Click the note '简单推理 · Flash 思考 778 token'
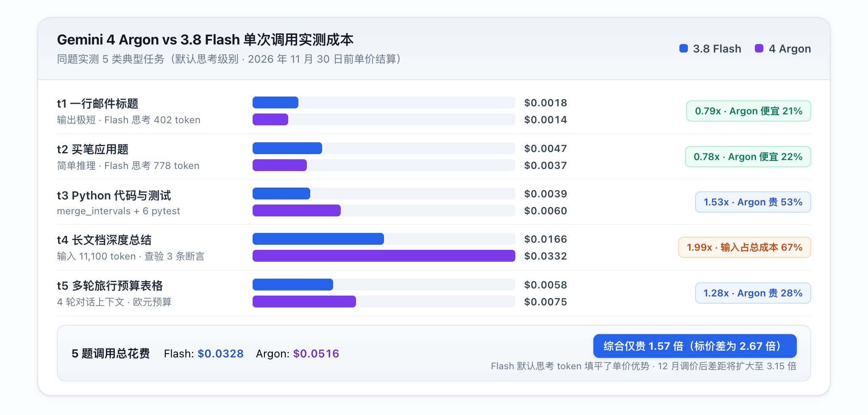 (x=128, y=166)
